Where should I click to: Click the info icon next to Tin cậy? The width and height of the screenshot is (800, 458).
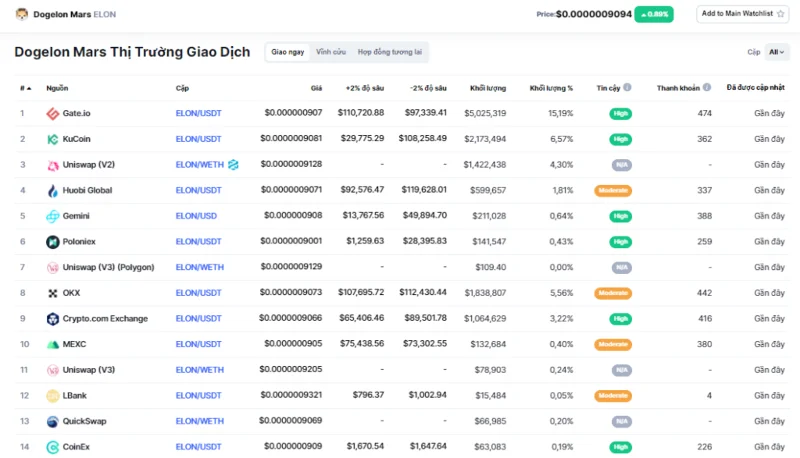[627, 87]
